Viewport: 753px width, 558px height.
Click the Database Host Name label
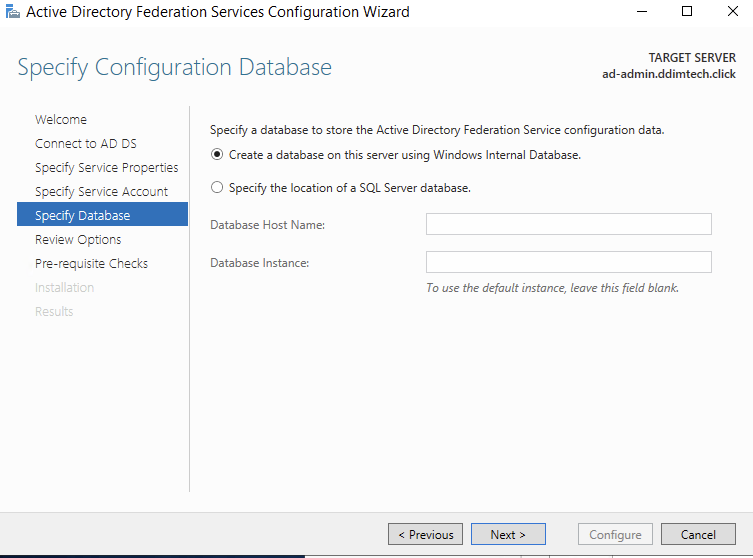click(267, 225)
